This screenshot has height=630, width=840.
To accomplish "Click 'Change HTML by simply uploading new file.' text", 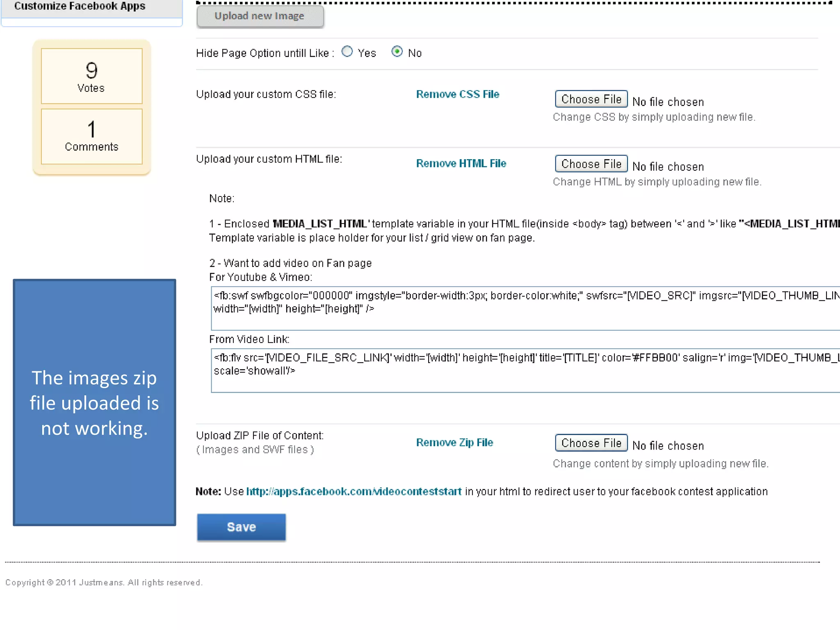I will (657, 182).
